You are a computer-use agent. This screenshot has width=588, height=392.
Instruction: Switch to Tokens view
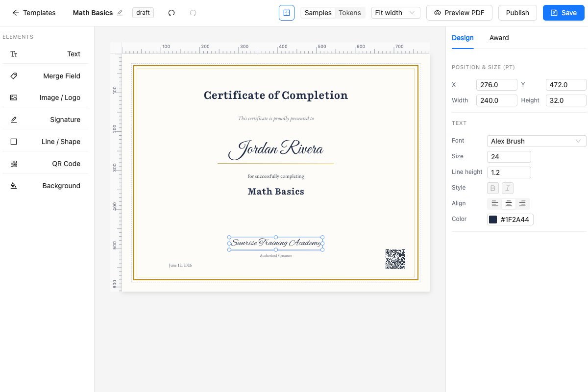[350, 13]
